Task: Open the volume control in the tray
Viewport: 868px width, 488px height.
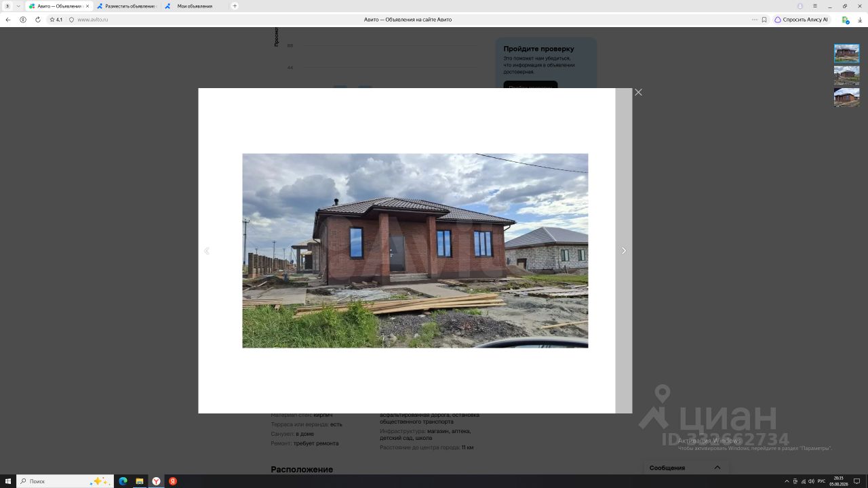Action: pyautogui.click(x=811, y=481)
